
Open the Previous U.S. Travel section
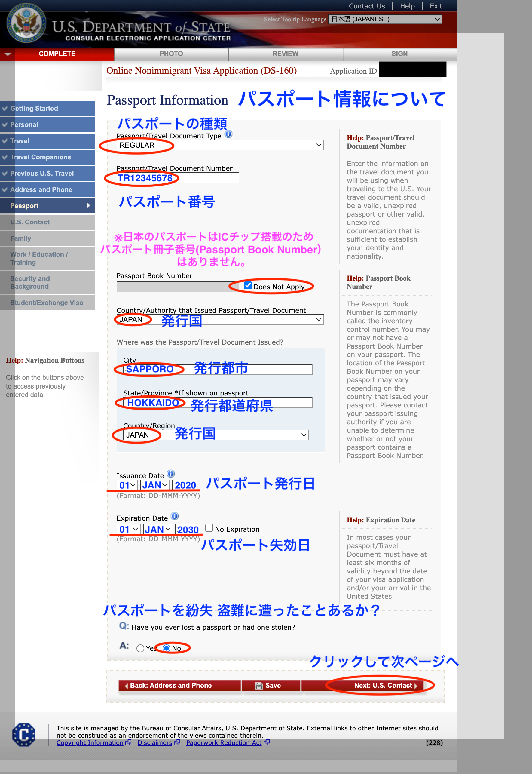click(x=47, y=174)
